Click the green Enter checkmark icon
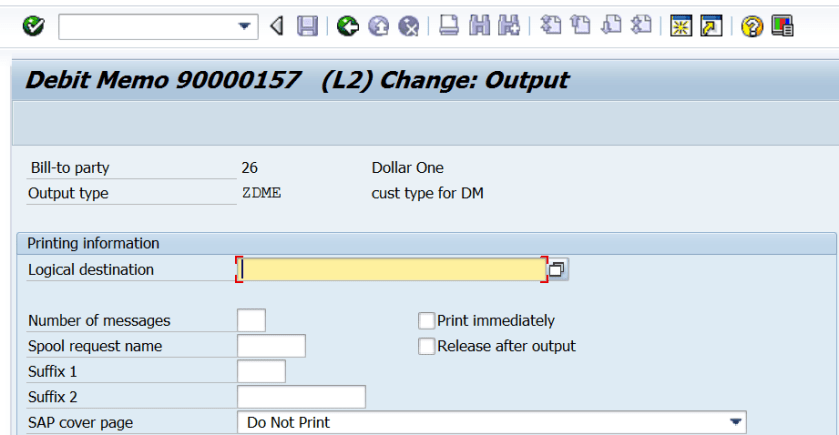 tap(33, 26)
